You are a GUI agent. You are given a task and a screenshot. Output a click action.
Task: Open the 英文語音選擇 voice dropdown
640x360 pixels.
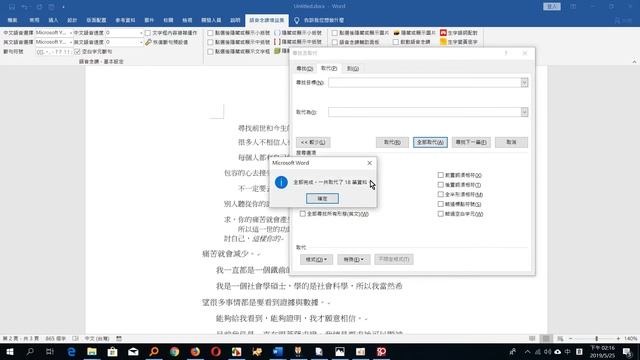coord(71,42)
